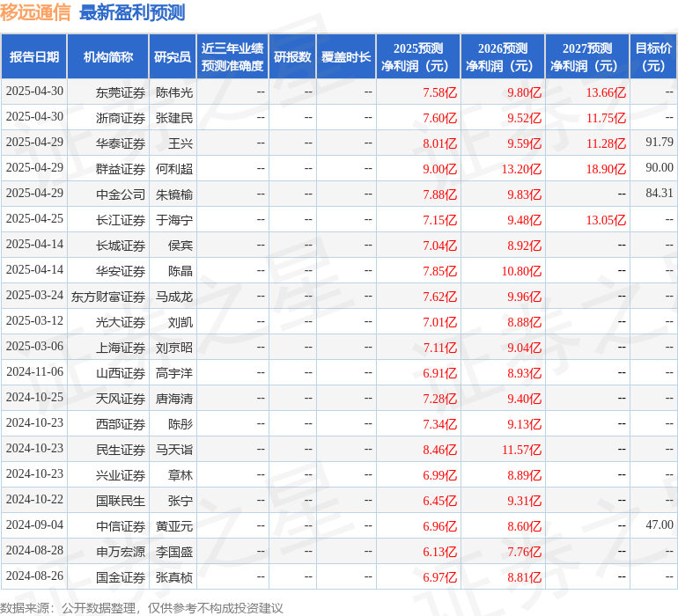
Task: Select the 47.00 target price of 中信证券
Action: 659,525
